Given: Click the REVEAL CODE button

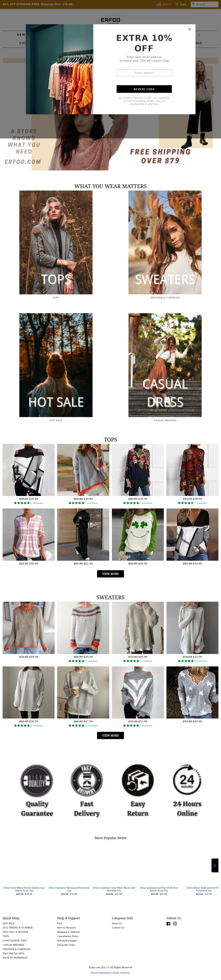Looking at the screenshot, I should (144, 89).
